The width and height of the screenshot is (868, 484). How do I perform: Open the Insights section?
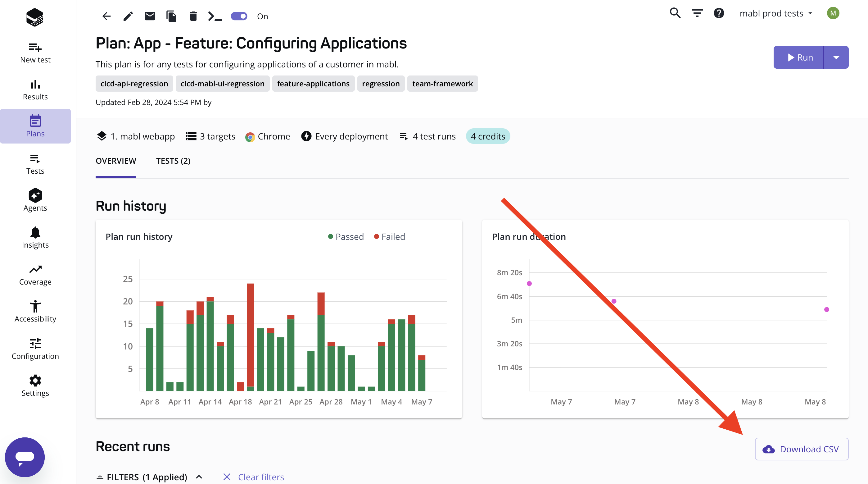point(35,238)
